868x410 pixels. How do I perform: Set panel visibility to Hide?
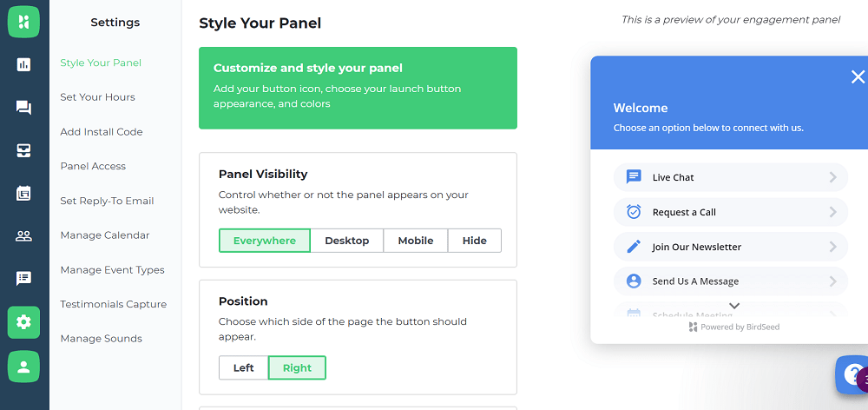click(x=475, y=241)
